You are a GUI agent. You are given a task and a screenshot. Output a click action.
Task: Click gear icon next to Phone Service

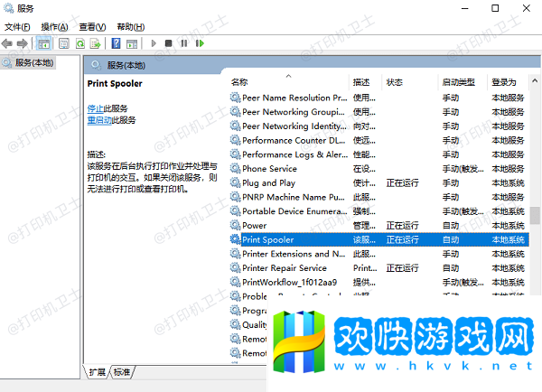(236, 168)
